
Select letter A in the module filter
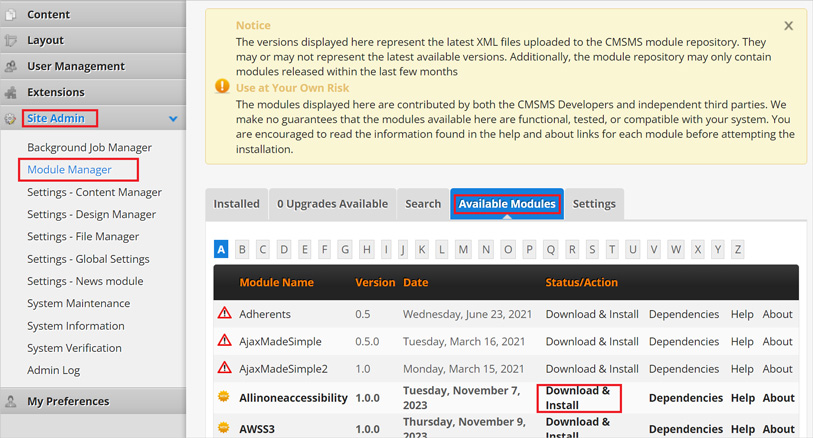pos(221,249)
